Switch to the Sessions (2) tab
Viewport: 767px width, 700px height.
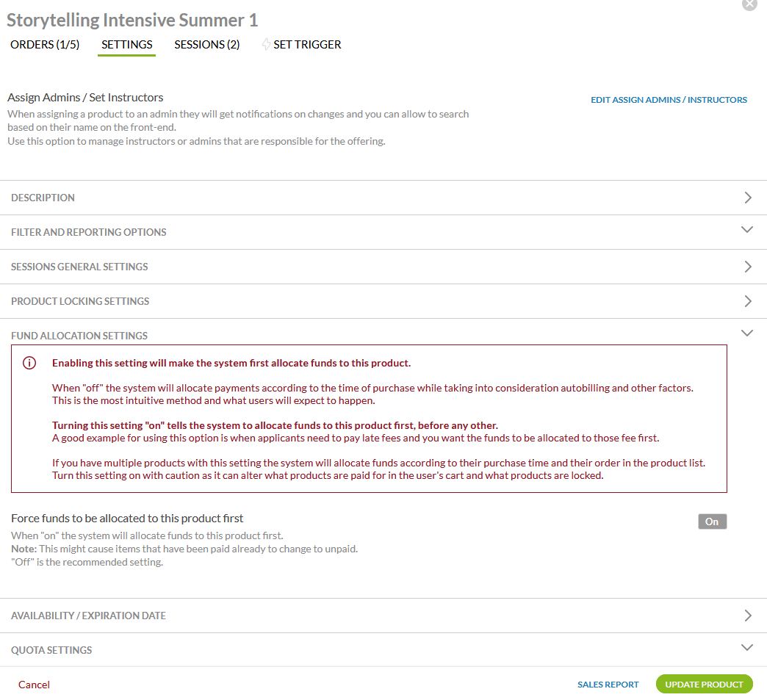pos(207,45)
